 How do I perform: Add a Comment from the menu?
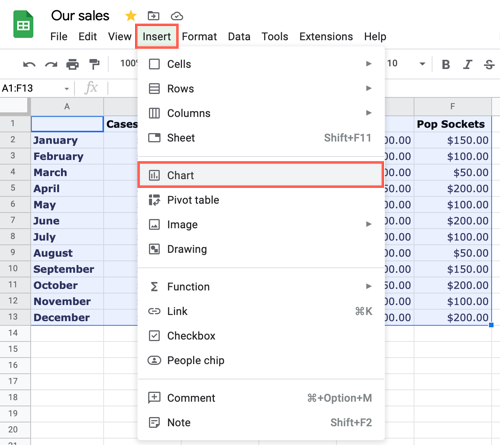tap(261, 398)
